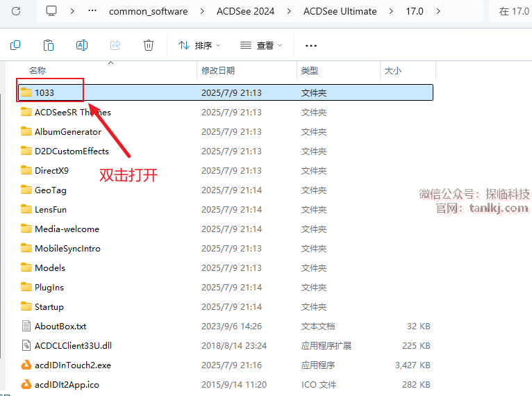The height and width of the screenshot is (396, 532).
Task: Click the acdIDInTouch2.exe application icon
Action: click(26, 365)
